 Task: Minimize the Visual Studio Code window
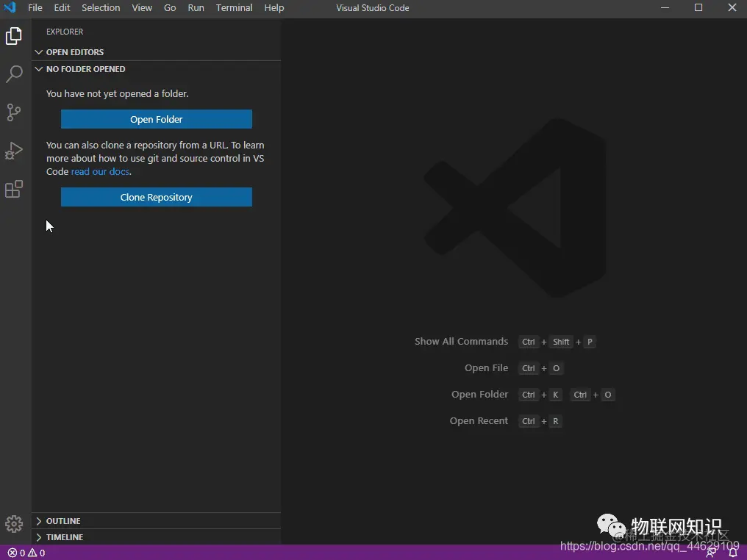(665, 7)
